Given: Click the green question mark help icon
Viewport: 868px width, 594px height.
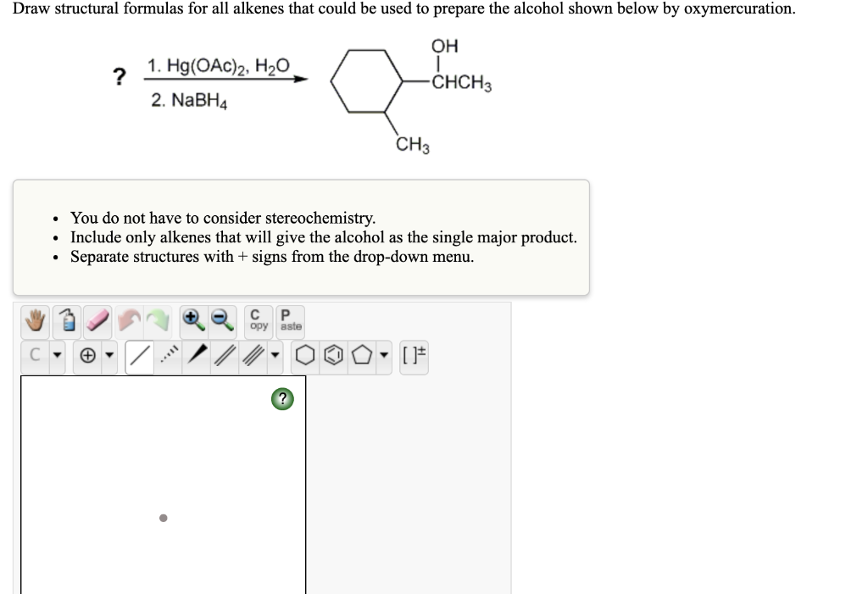Looking at the screenshot, I should [281, 398].
